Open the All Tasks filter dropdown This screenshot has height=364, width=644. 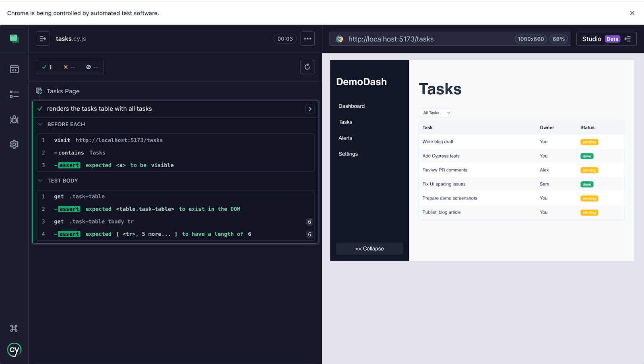pos(435,113)
